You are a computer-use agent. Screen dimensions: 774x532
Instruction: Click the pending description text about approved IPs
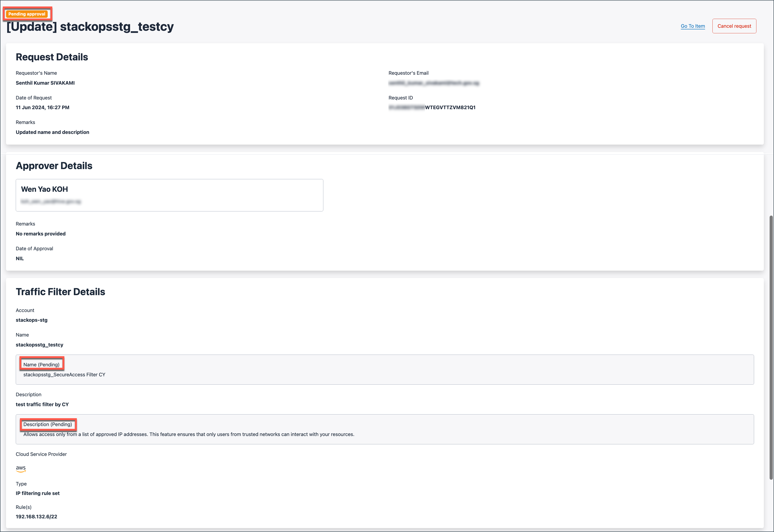[x=189, y=434]
